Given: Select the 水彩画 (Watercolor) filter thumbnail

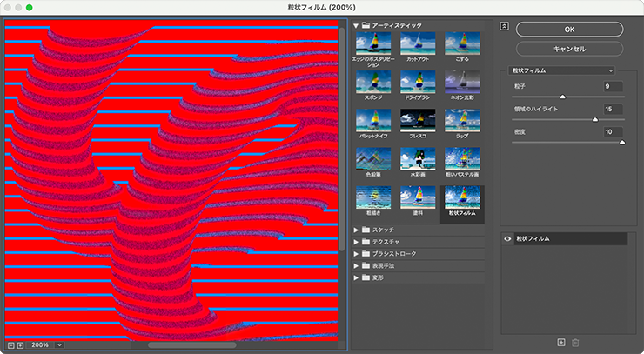Looking at the screenshot, I should tap(418, 158).
